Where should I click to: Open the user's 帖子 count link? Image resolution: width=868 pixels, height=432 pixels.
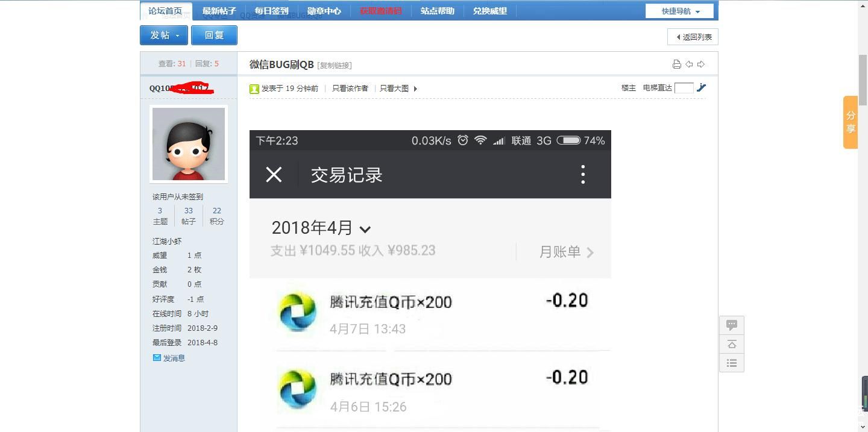pyautogui.click(x=189, y=216)
